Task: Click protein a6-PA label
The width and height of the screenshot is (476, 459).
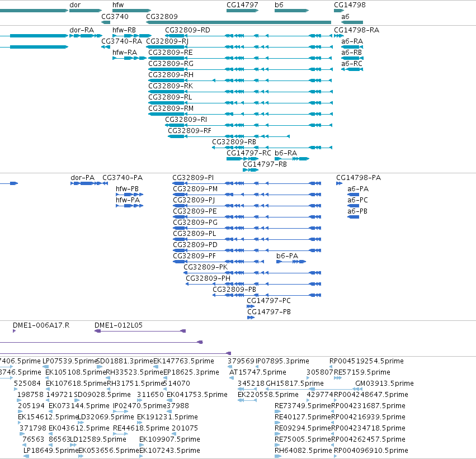Action: 358,189
